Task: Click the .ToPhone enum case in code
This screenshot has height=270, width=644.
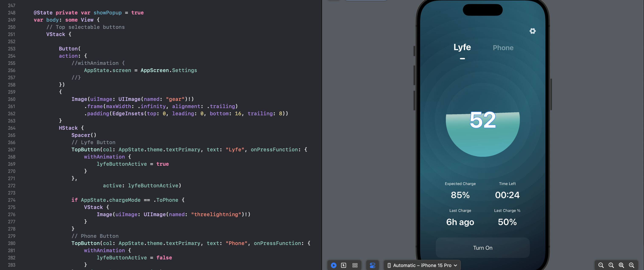Action: [166, 200]
